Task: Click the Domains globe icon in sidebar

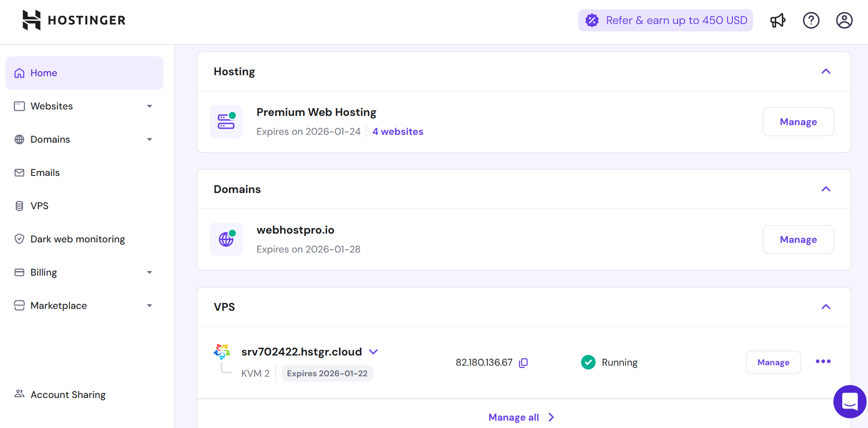Action: point(19,139)
